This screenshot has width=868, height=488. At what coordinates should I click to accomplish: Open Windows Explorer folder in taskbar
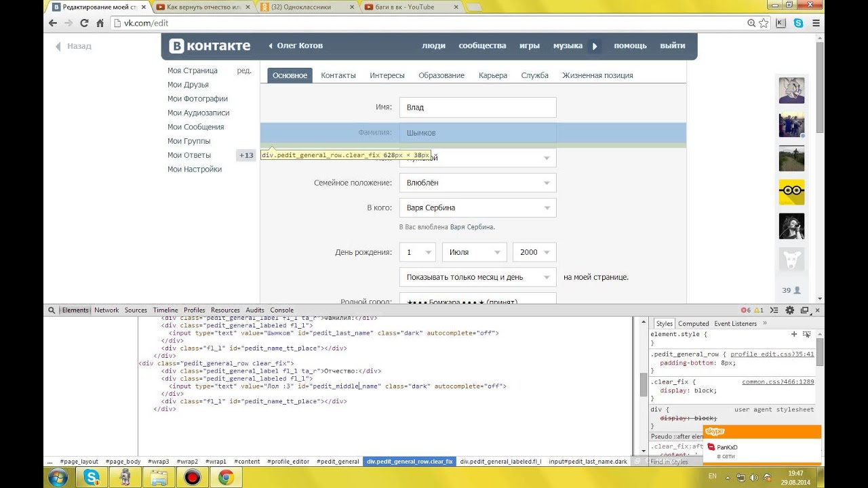[159, 477]
